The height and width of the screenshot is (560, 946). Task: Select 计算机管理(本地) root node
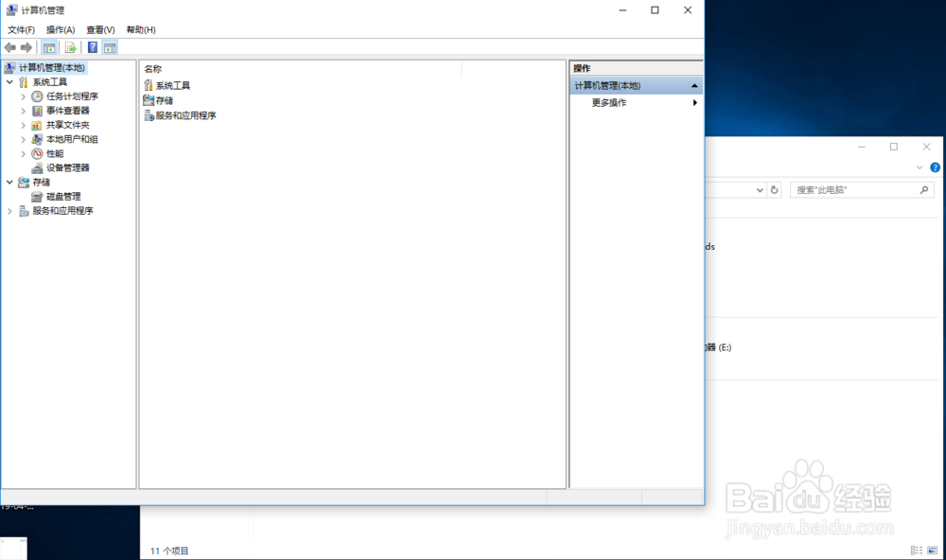tap(52, 67)
